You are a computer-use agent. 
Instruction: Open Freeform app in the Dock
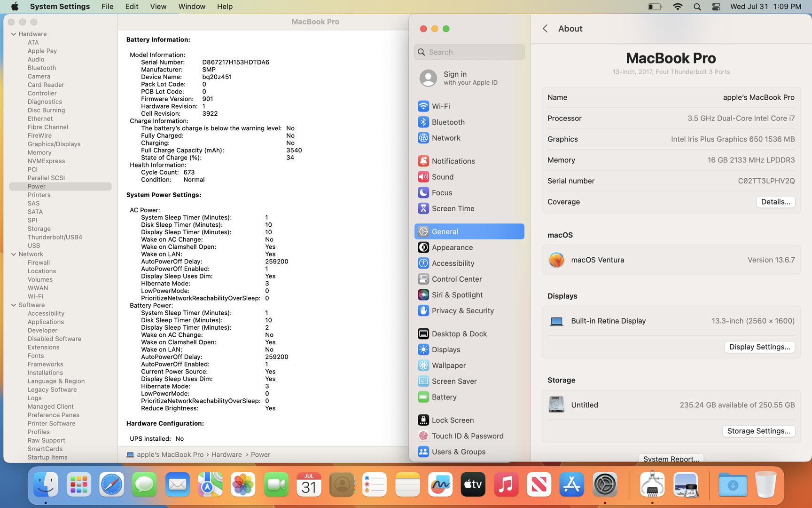[x=440, y=484]
